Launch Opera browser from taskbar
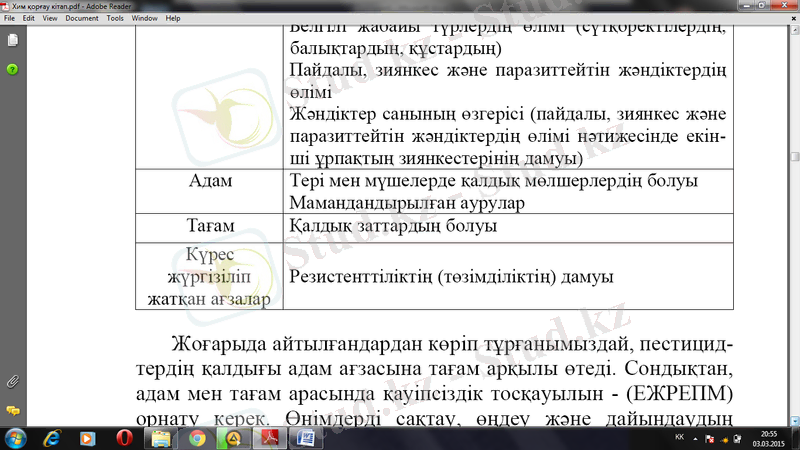800x450 pixels. click(x=124, y=437)
